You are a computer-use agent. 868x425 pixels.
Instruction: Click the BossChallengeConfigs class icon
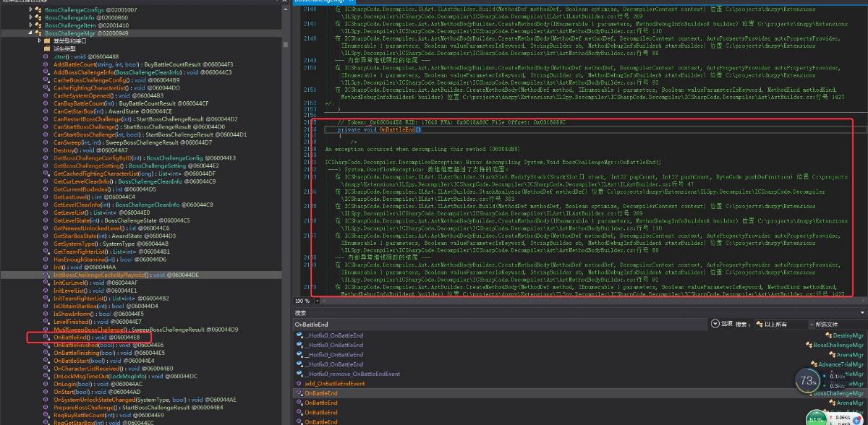tap(39, 12)
